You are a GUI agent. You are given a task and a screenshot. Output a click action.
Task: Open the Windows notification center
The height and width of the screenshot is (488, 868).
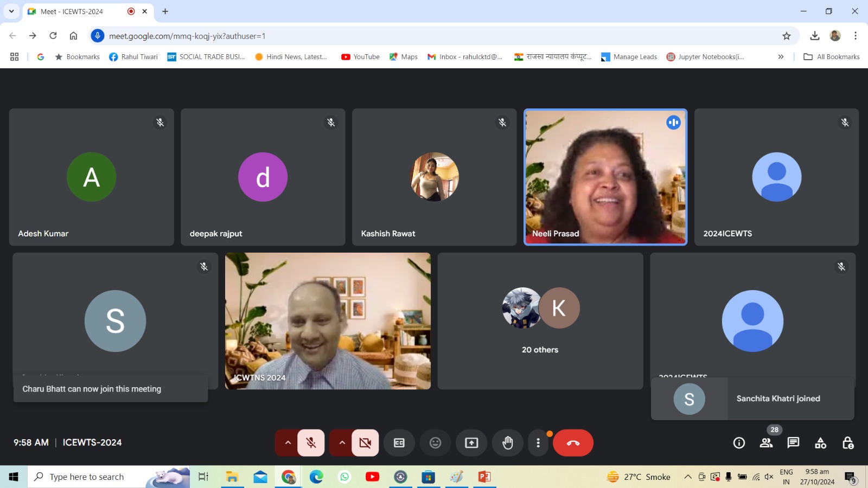tap(851, 477)
